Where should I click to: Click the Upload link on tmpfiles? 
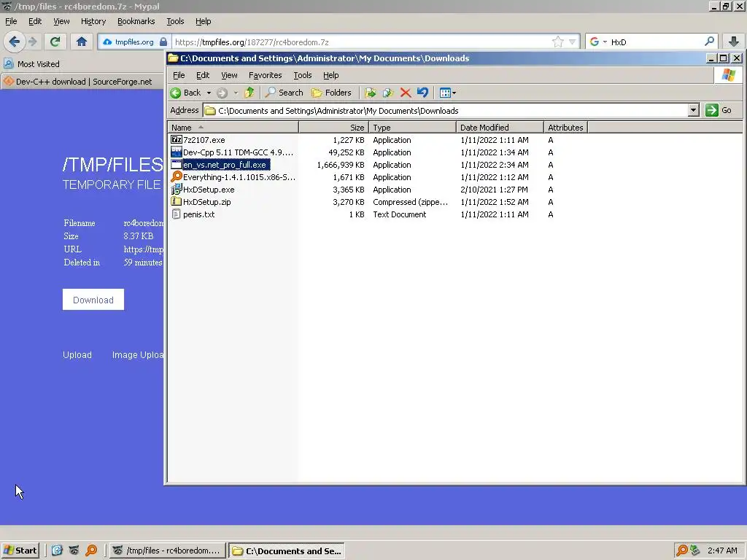click(x=77, y=355)
